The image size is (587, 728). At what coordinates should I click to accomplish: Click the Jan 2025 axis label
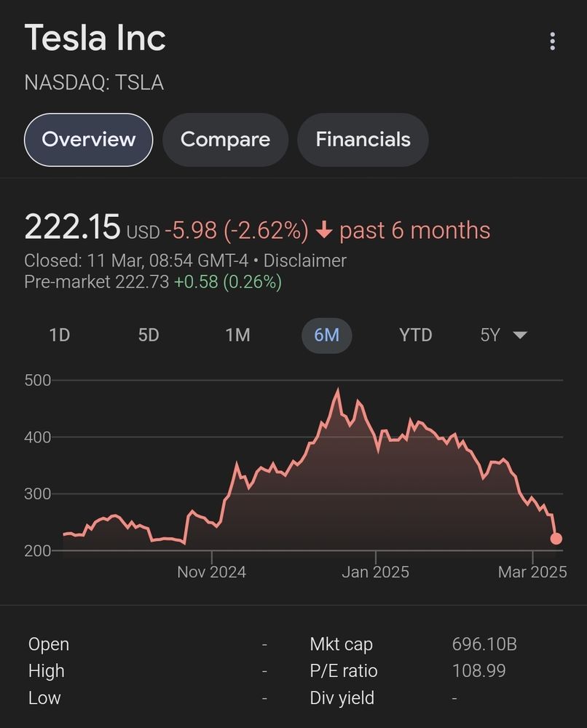tap(375, 572)
